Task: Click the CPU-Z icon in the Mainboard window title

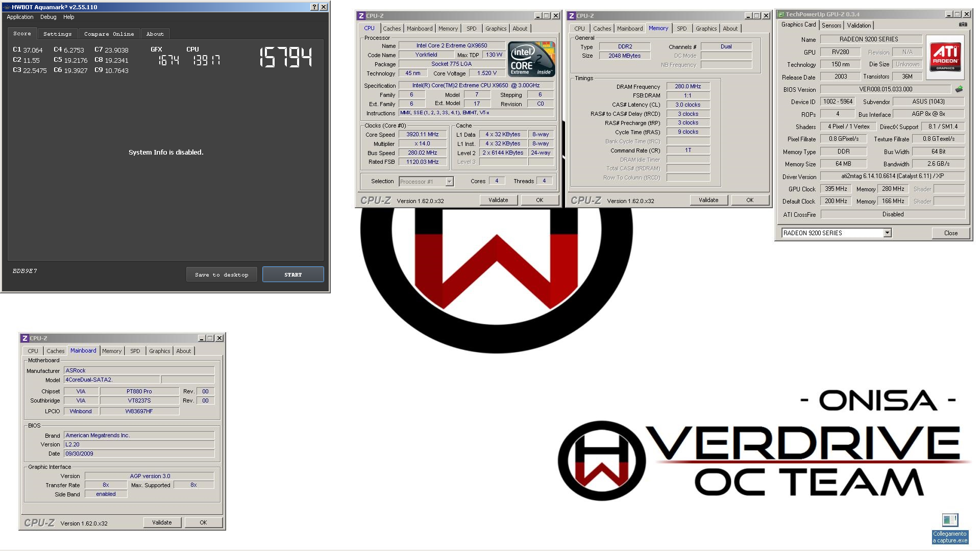Action: (x=24, y=338)
